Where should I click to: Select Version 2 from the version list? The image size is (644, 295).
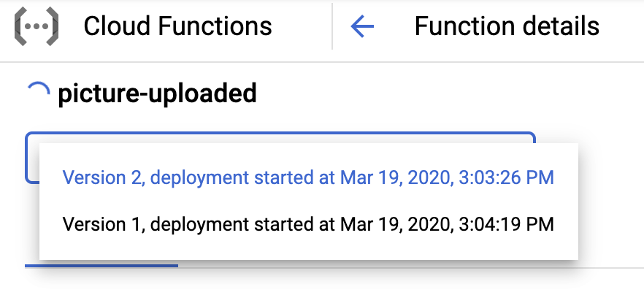click(308, 177)
